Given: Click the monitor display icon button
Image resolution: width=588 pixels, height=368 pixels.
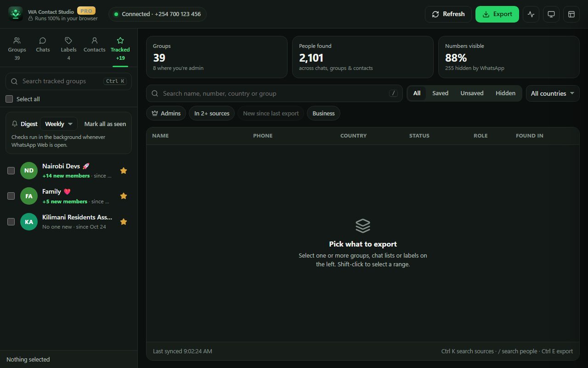Looking at the screenshot, I should pos(551,14).
